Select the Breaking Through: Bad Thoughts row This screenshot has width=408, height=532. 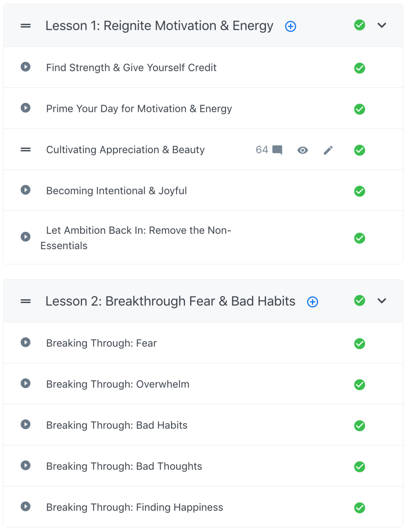[x=124, y=466]
